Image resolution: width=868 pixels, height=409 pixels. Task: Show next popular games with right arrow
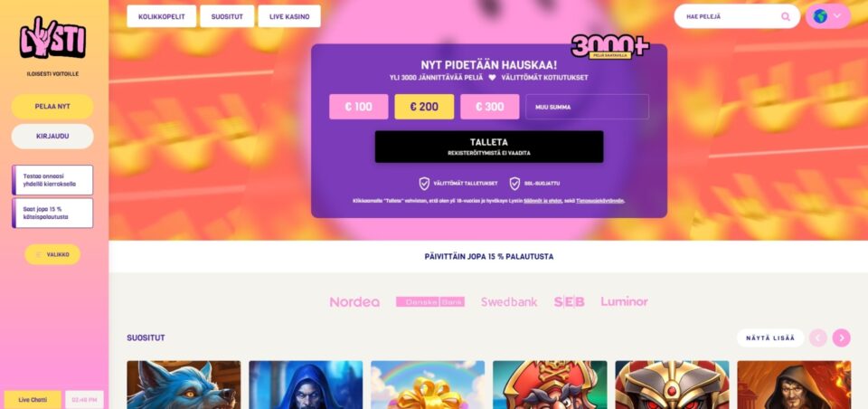[x=841, y=338]
